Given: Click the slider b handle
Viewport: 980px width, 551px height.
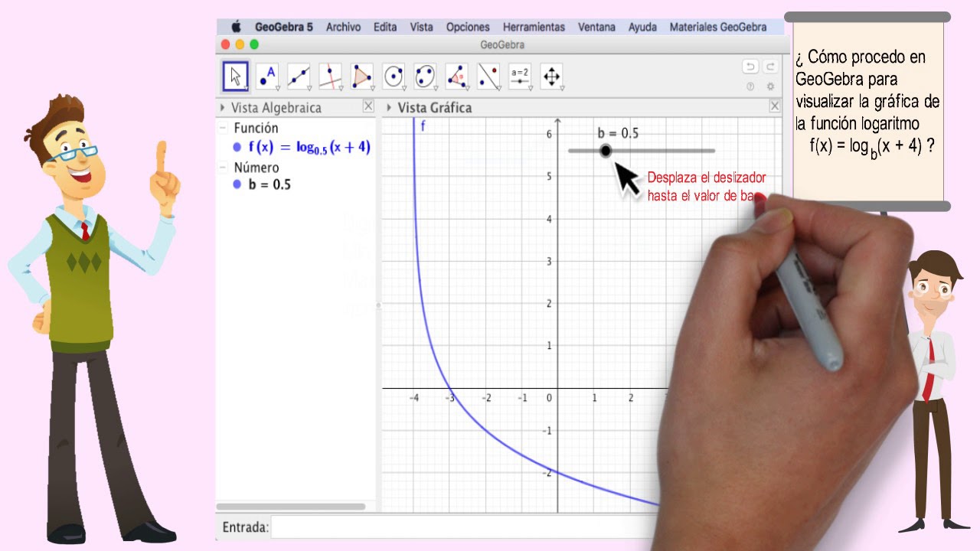Looking at the screenshot, I should [x=606, y=151].
